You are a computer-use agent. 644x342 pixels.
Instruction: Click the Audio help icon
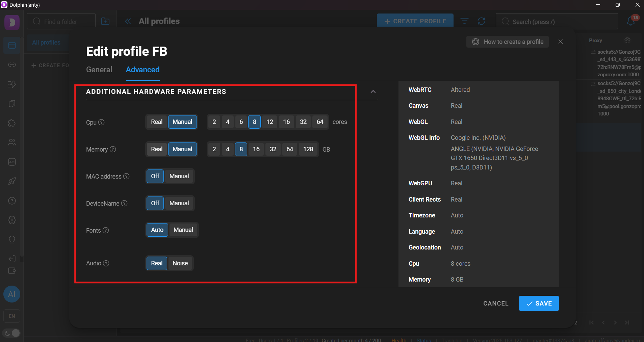click(x=106, y=263)
